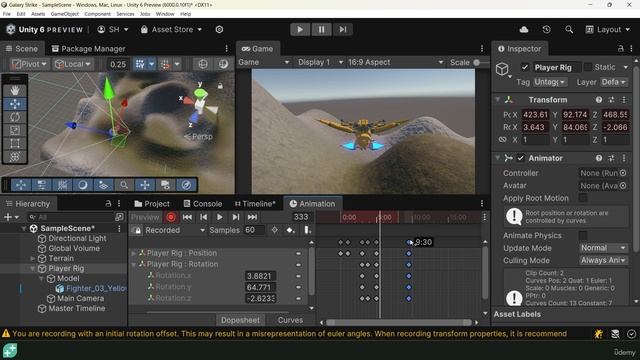Go to first animation keyframe
The width and height of the screenshot is (640, 360).
click(x=187, y=217)
